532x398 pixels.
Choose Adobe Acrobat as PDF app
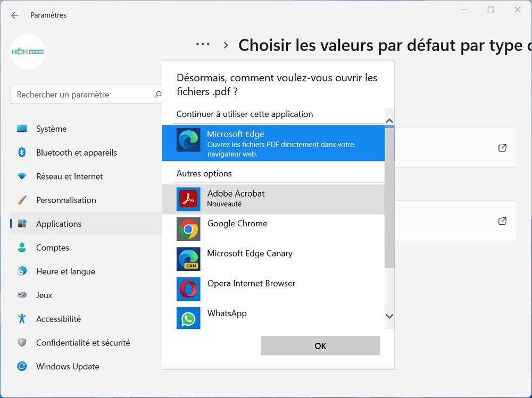click(x=273, y=199)
